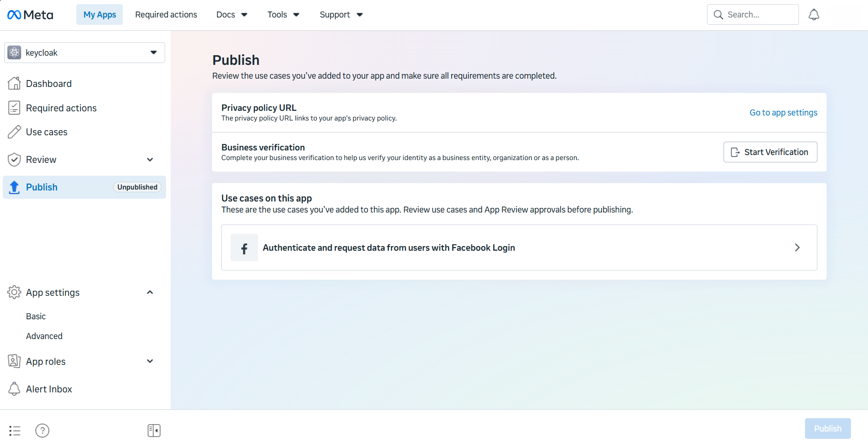Select the My Apps tab
This screenshot has width=868, height=443.
click(x=100, y=15)
